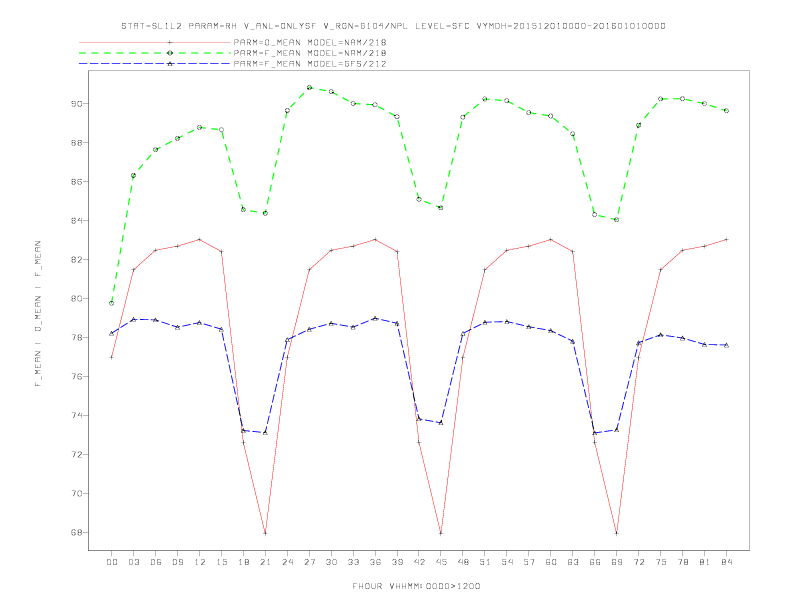Image resolution: width=792 pixels, height=612 pixels.
Task: Click the blue dashed legend line sample
Action: tap(155, 64)
